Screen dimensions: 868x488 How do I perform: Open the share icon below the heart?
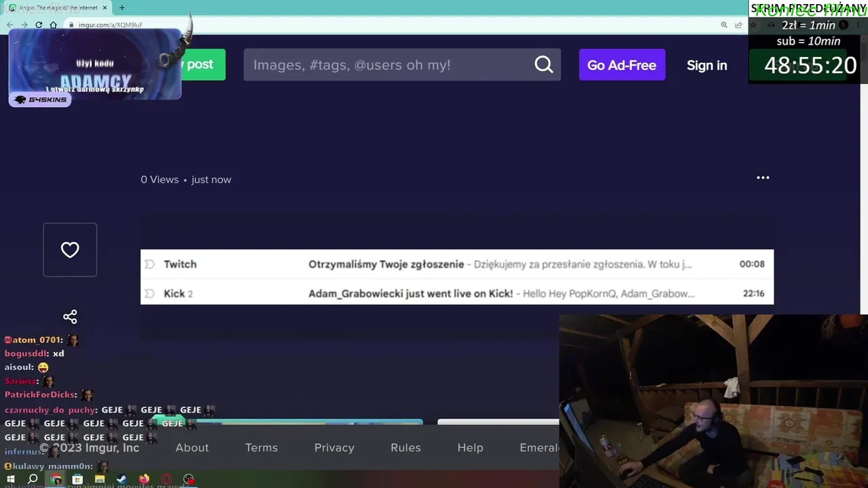70,317
